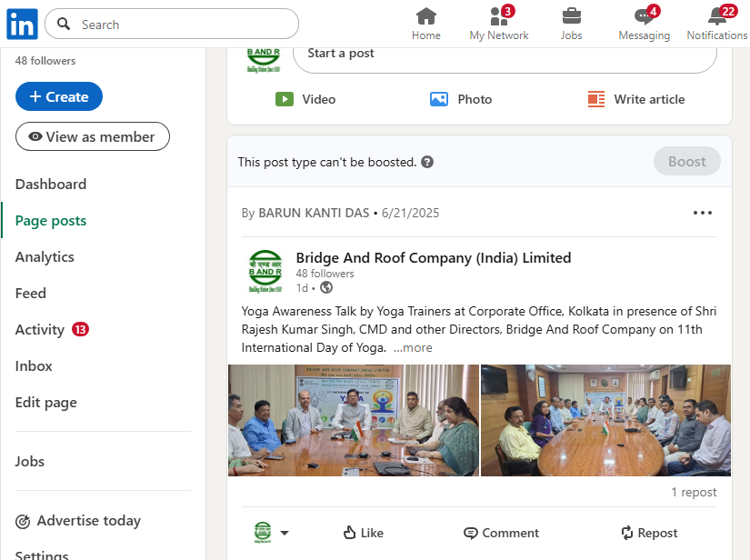Click inside the Search field

point(172,24)
